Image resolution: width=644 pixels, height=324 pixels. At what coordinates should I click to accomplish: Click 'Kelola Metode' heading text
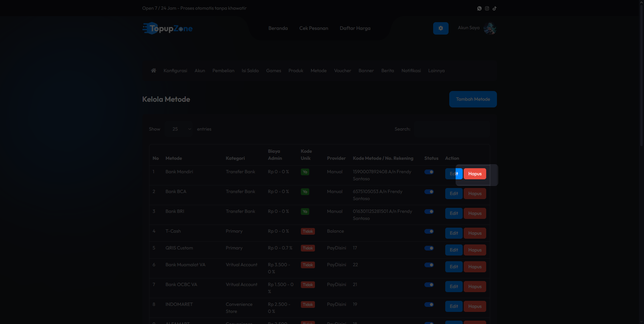(166, 99)
